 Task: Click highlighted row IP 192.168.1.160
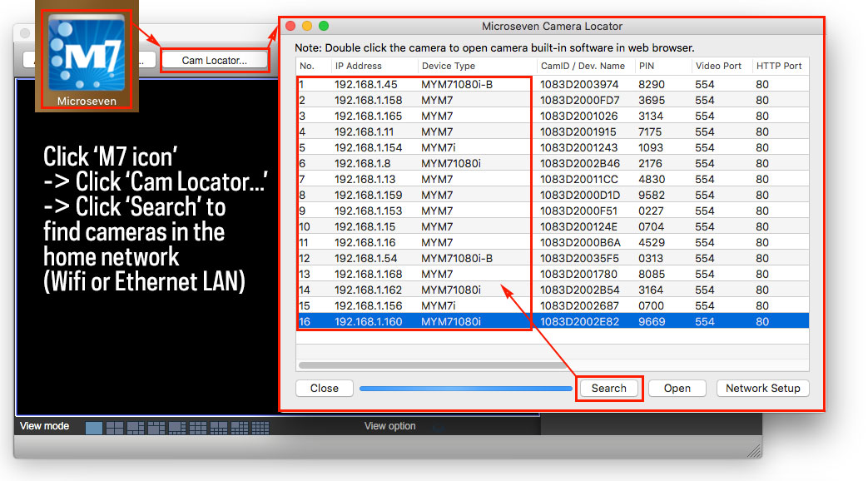pos(368,321)
